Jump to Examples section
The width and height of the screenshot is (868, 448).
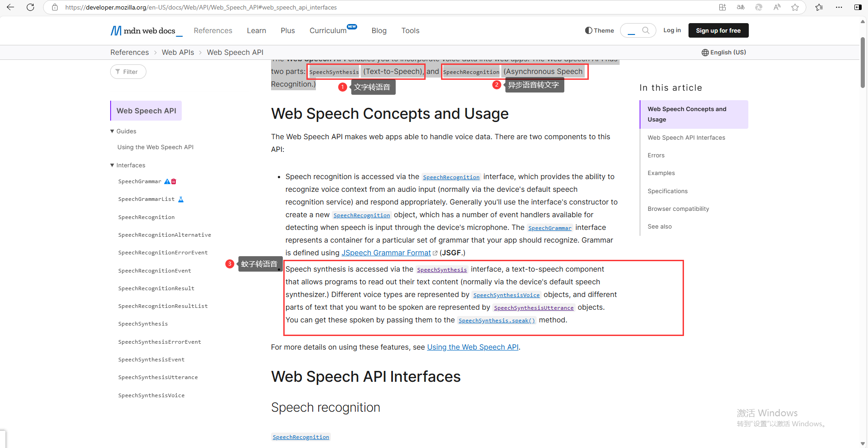click(x=661, y=173)
